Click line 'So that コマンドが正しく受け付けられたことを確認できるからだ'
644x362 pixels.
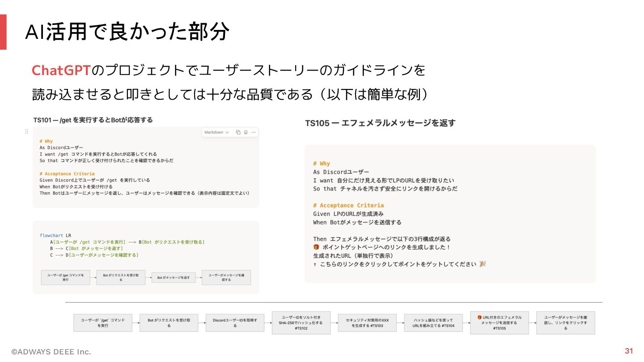(106, 160)
